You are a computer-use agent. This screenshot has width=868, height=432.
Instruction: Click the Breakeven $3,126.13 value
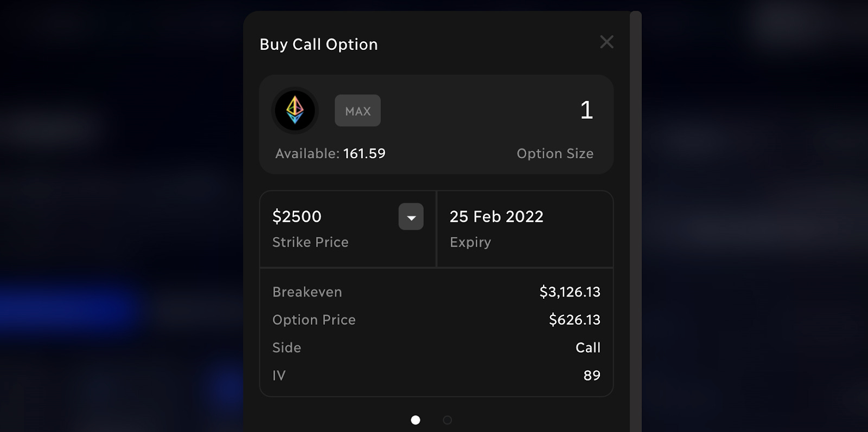click(570, 292)
